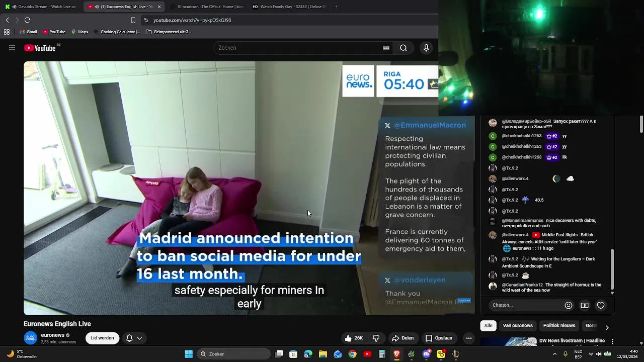Open the Maps bookmark
644x362 pixels.
[79, 32]
